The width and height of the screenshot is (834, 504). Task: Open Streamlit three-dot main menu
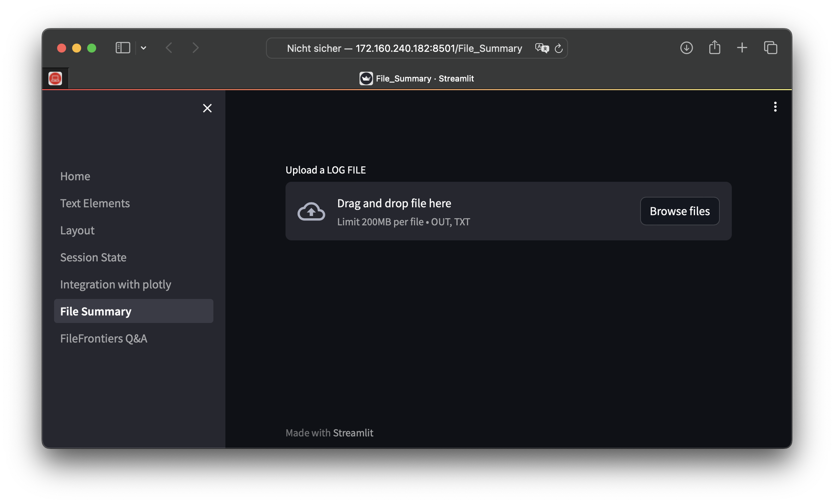775,107
